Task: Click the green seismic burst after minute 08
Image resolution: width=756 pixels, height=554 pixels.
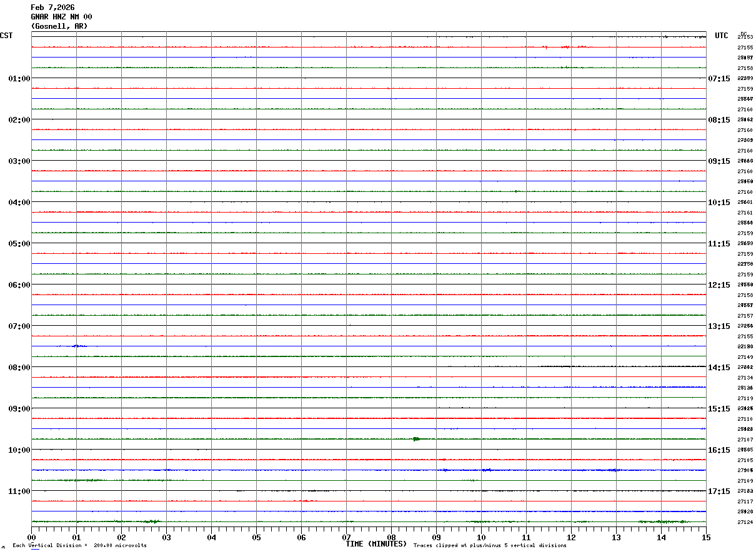Action: click(416, 439)
